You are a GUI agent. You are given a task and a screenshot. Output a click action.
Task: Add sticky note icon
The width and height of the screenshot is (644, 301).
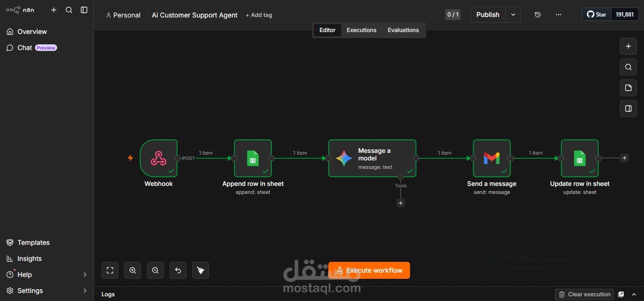628,88
